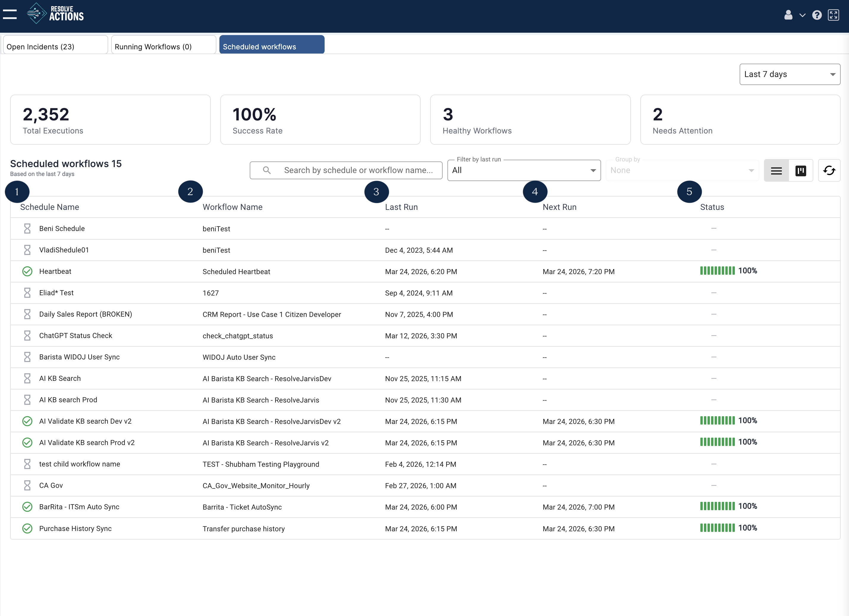The width and height of the screenshot is (849, 616).
Task: Click the green check icon beside Heartbeat
Action: point(27,271)
